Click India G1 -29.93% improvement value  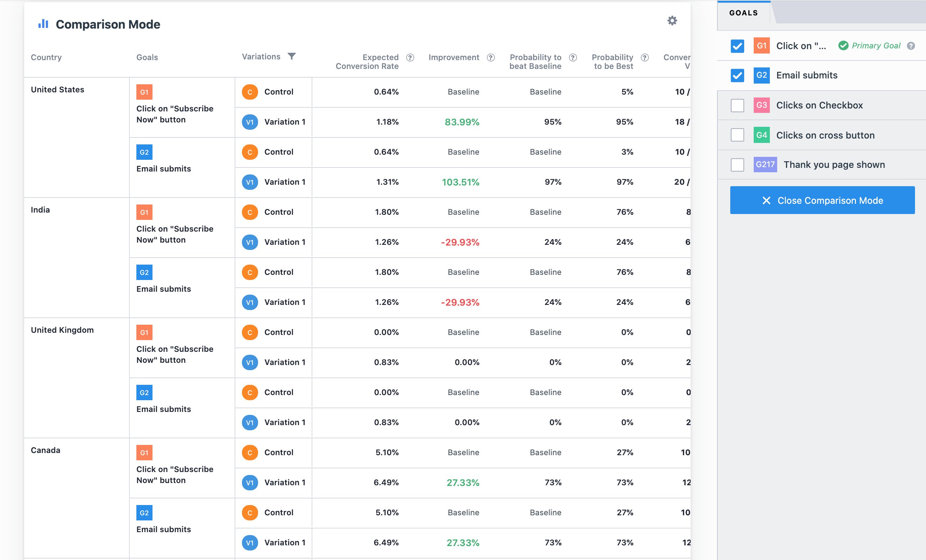(460, 242)
